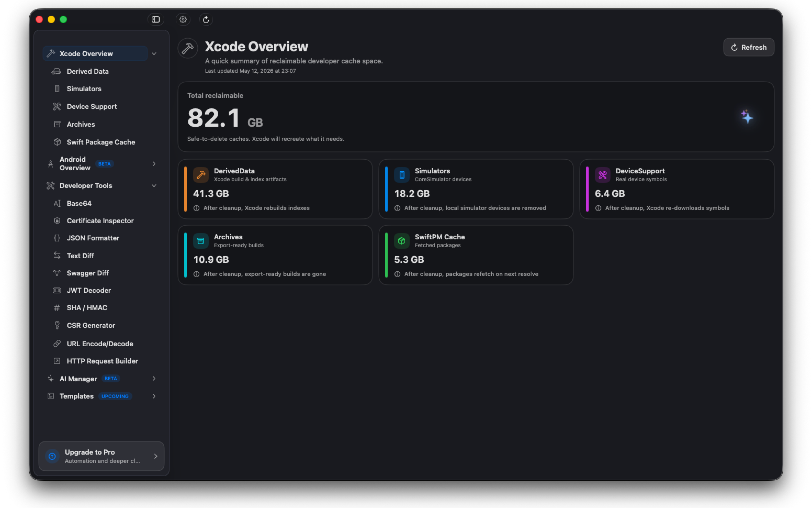Click the Simulators phone icon in sidebar
This screenshot has width=812, height=508.
tap(57, 89)
